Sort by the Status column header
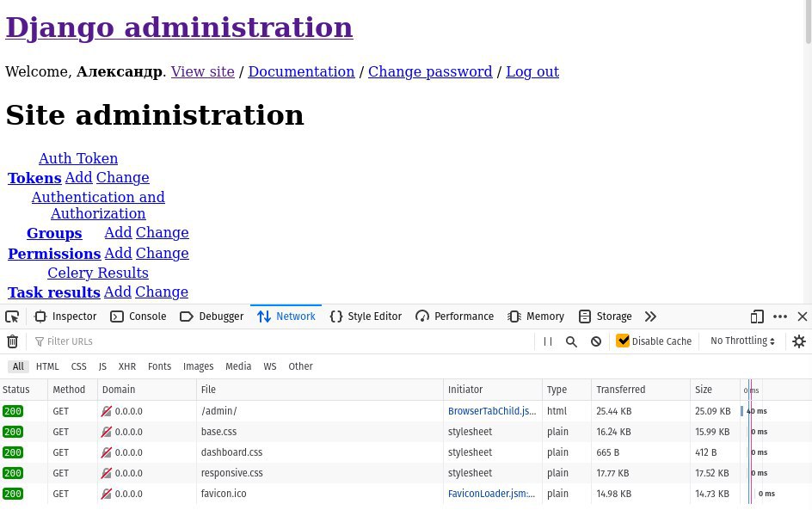Viewport: 812px width, 510px height. [x=24, y=390]
